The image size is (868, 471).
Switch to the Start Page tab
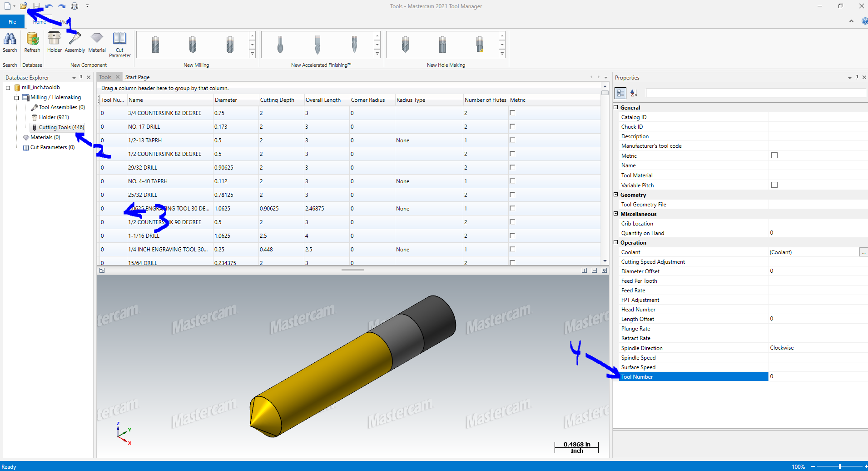point(137,77)
